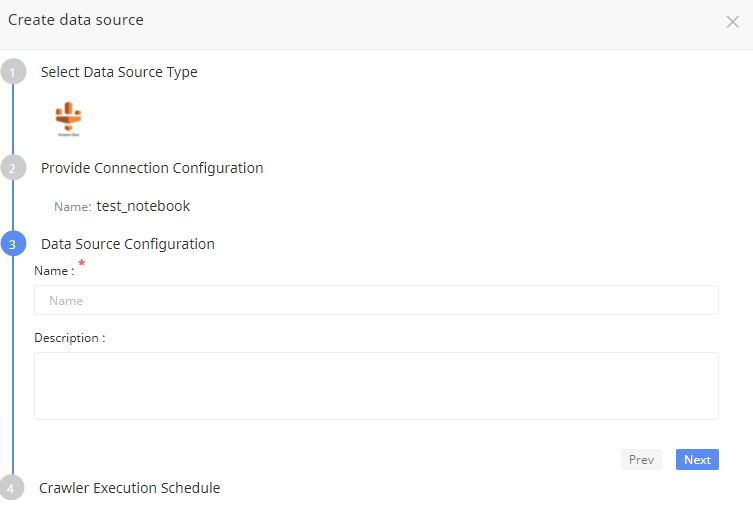Viewport: 753px width, 521px height.
Task: Select the step 4 circle indicator
Action: pyautogui.click(x=12, y=488)
